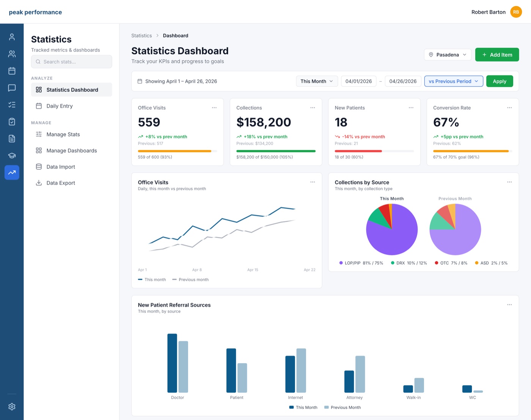Open the settings gear icon
This screenshot has height=420, width=531.
12,407
